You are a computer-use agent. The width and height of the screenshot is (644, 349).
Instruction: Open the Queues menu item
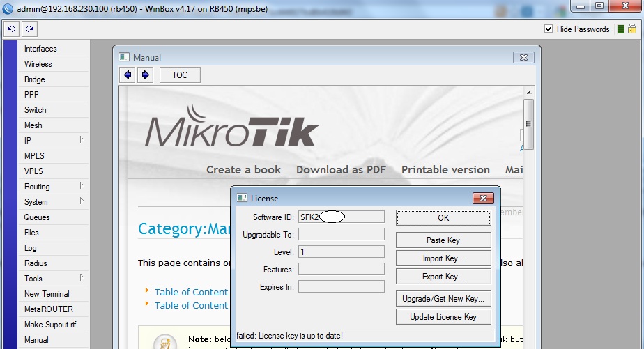pyautogui.click(x=54, y=217)
